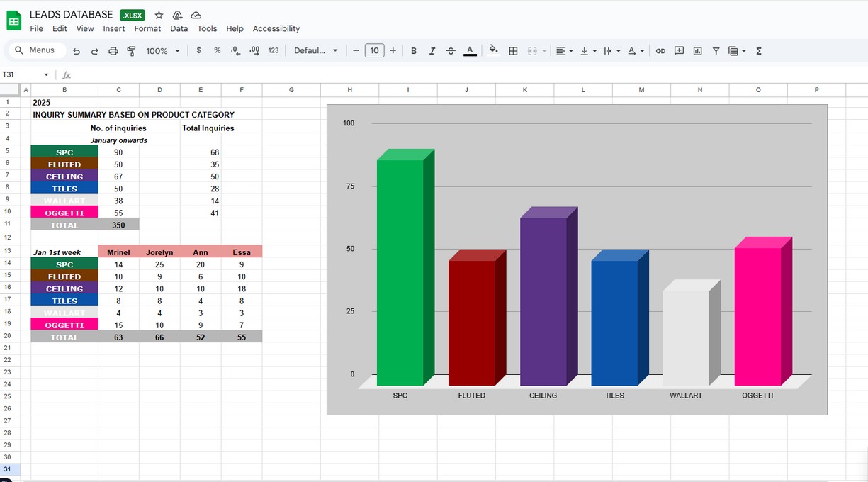868x482 pixels.
Task: Open filter views dropdown
Action: point(738,51)
